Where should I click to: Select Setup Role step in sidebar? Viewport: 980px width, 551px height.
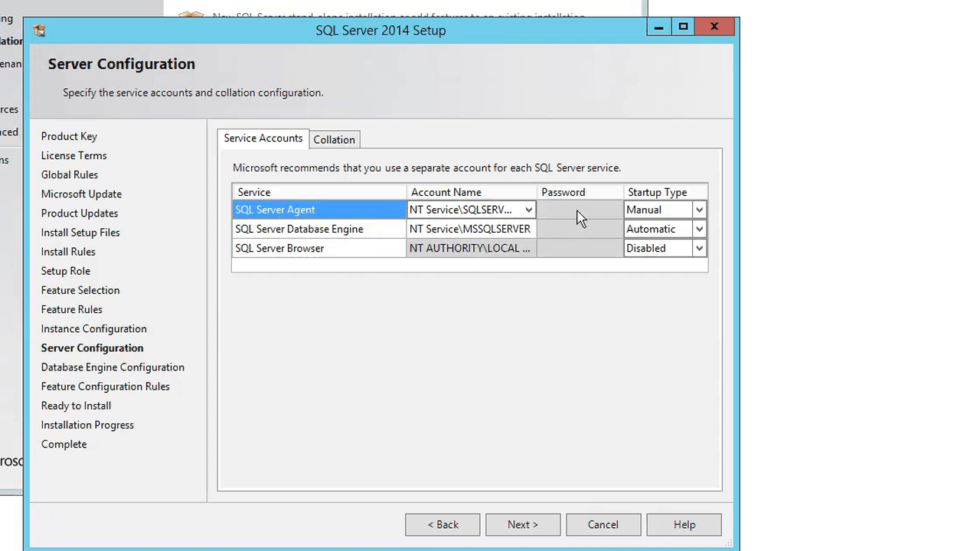65,271
